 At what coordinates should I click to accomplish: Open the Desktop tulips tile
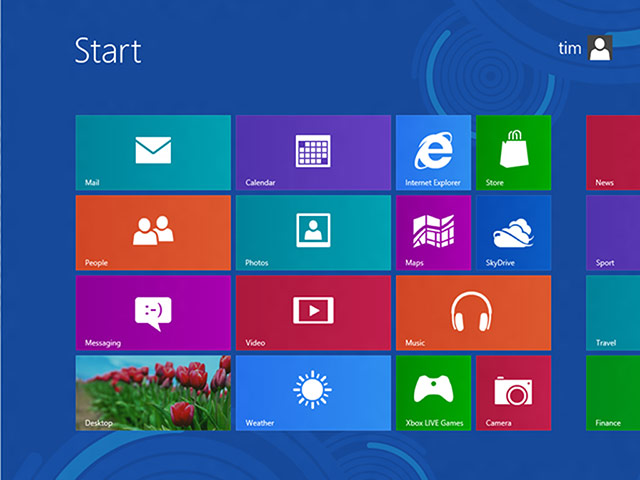click(153, 393)
